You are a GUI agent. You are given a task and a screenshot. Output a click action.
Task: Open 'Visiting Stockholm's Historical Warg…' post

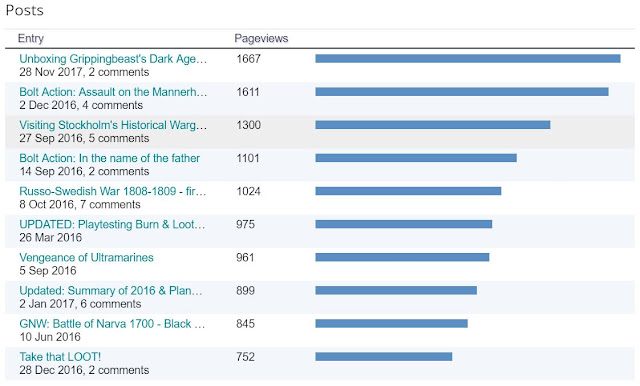pyautogui.click(x=113, y=125)
